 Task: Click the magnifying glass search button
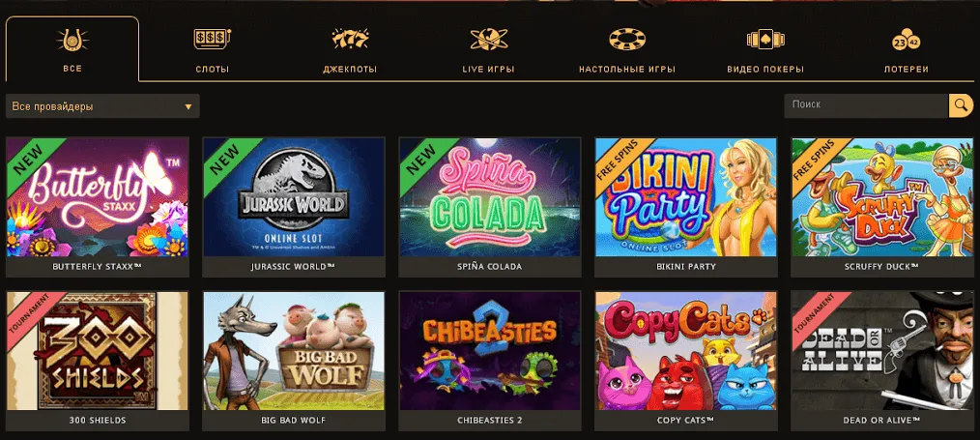coord(961,105)
